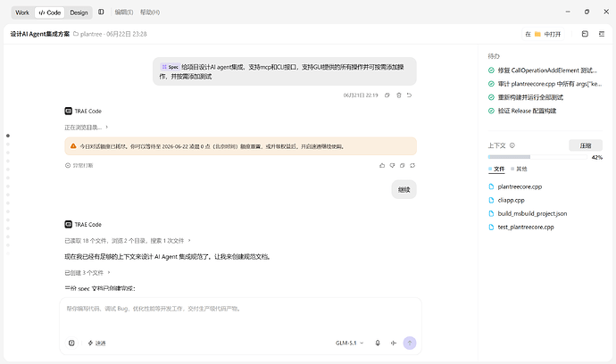Screen dimensions: 616x364
Task: Click the second TRAE Code avatar icon
Action: pos(69,224)
